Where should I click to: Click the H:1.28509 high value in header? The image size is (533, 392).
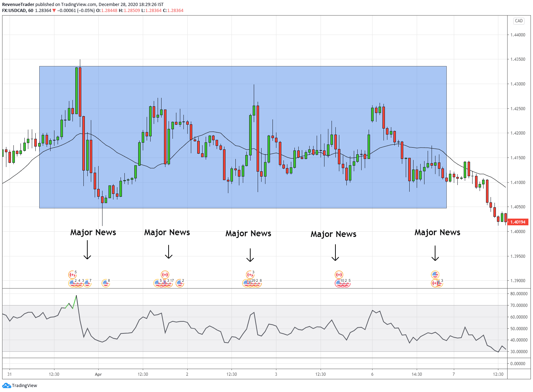click(129, 11)
